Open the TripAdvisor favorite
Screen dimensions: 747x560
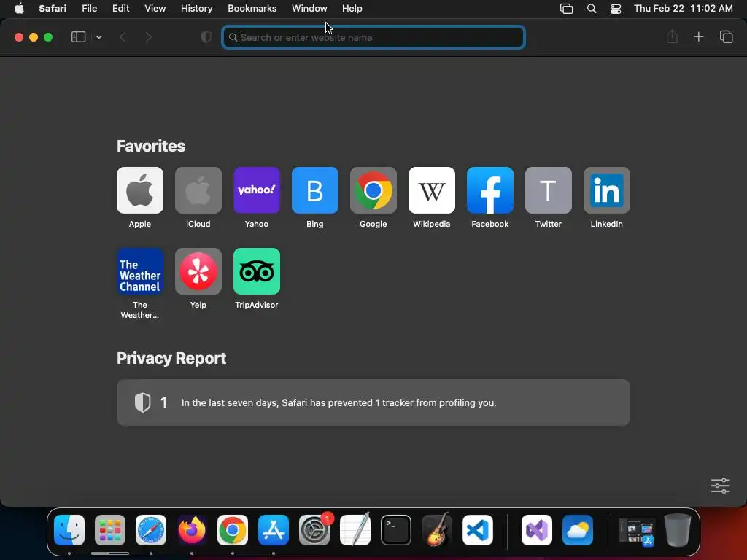[256, 271]
